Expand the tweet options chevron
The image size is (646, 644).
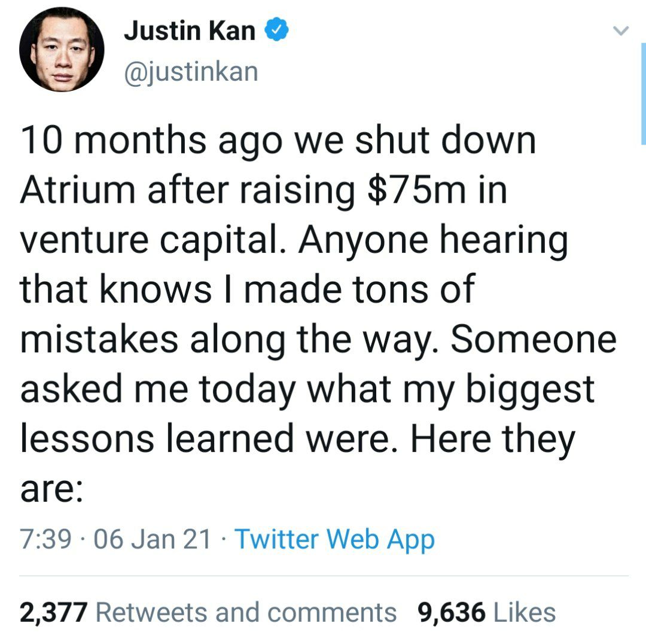(x=622, y=30)
